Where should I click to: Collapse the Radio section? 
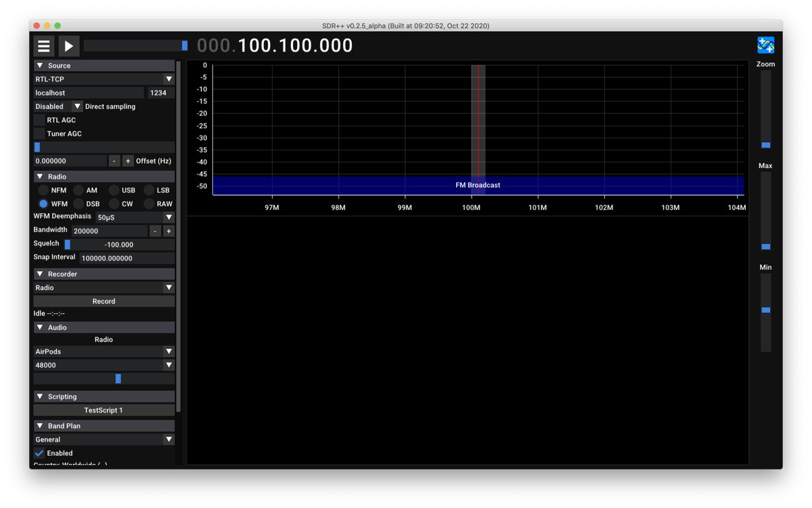coord(41,176)
